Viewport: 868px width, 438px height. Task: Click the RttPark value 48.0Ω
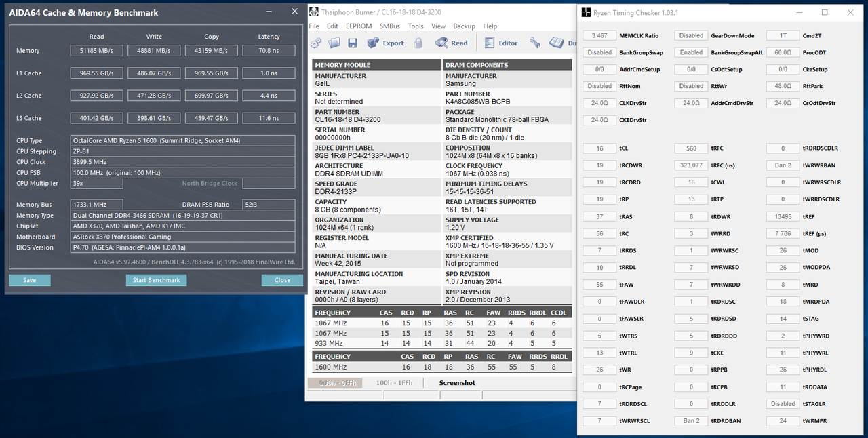[783, 86]
